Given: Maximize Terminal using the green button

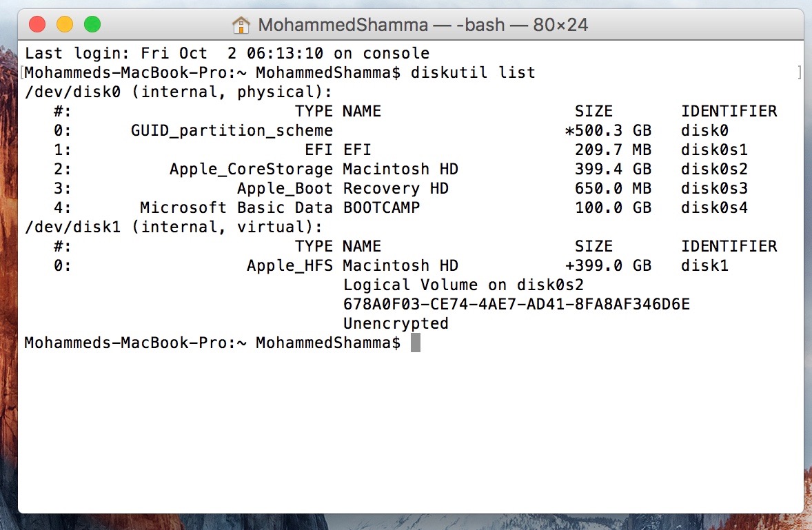Looking at the screenshot, I should coord(92,24).
